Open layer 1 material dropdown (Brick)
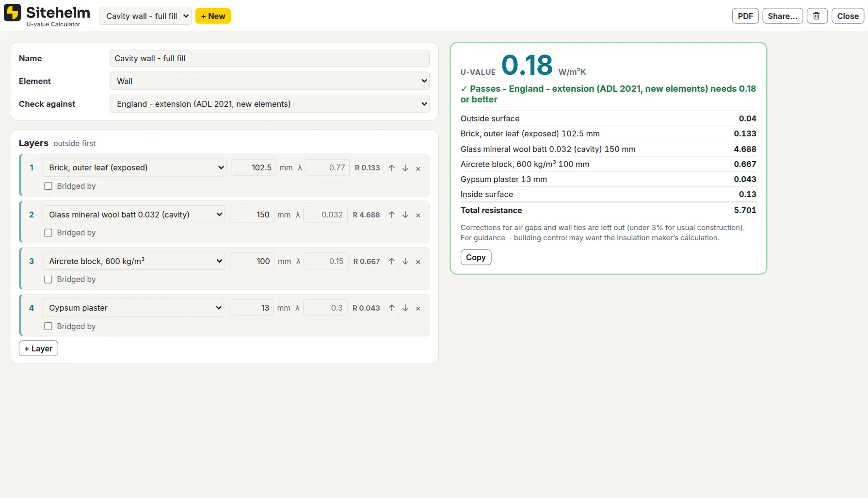This screenshot has height=498, width=868. click(x=134, y=167)
